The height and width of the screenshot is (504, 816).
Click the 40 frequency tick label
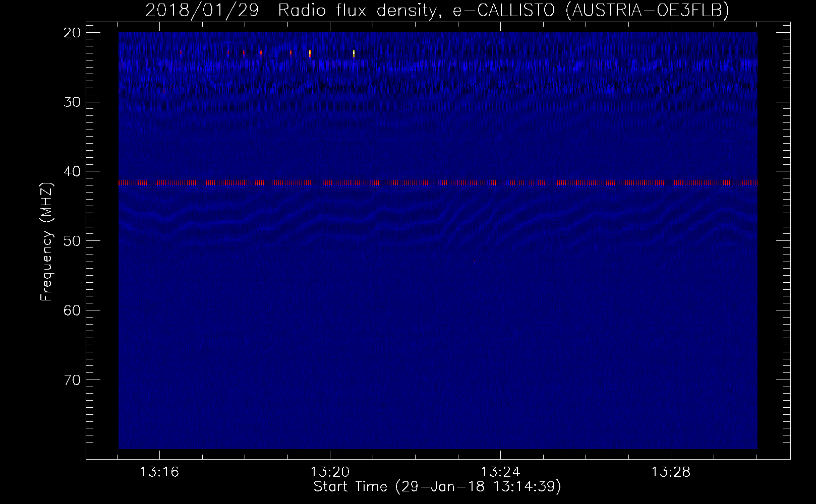pyautogui.click(x=73, y=171)
